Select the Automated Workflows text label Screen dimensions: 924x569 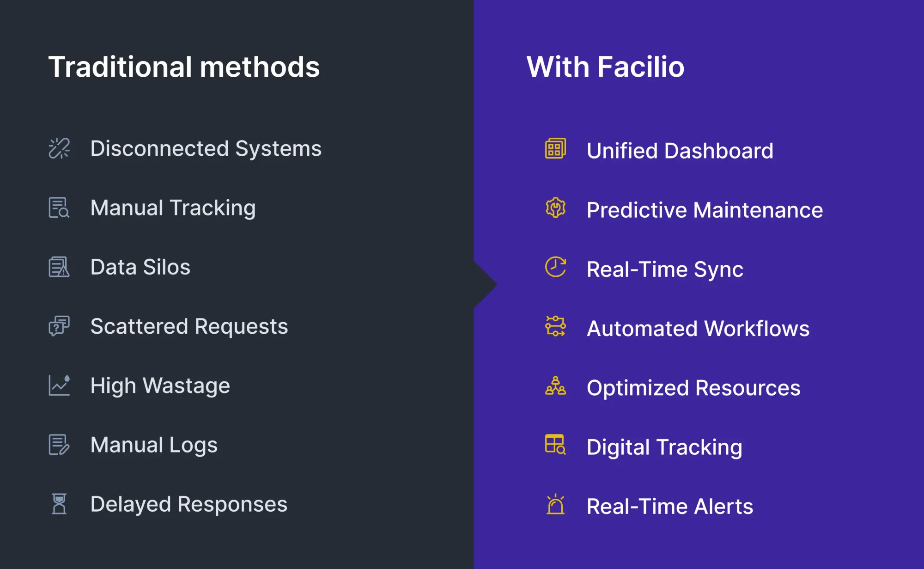698,329
